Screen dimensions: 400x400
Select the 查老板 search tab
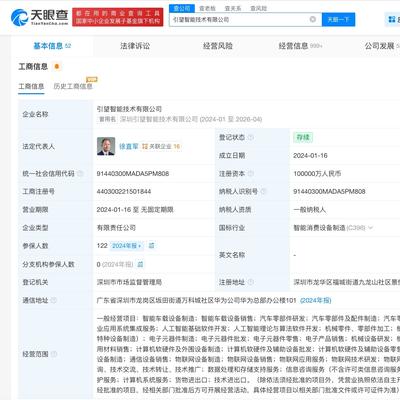[x=207, y=8]
